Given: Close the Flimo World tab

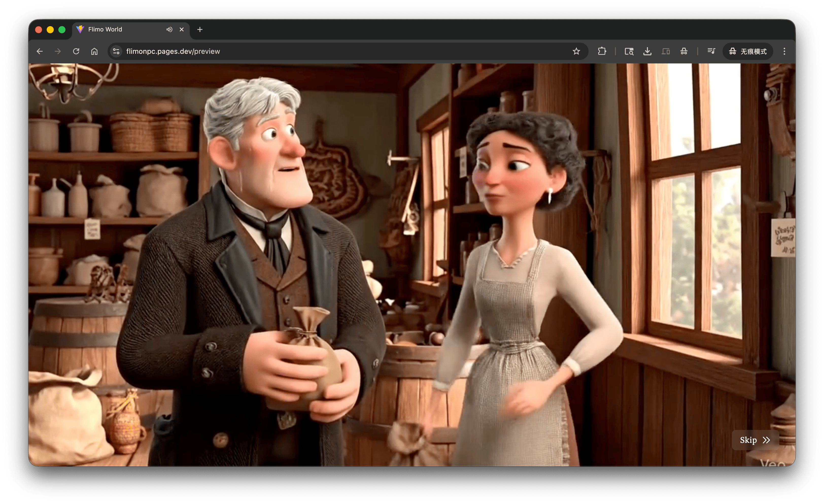Looking at the screenshot, I should (182, 29).
